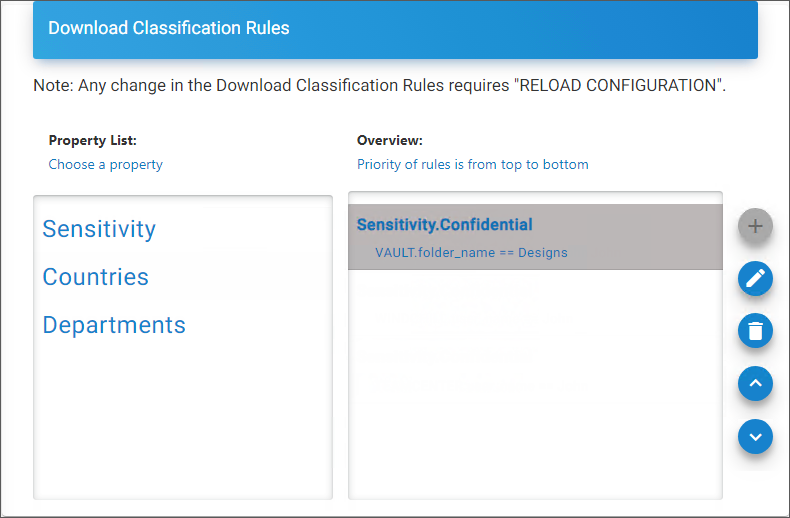Click the word "Note:" above the lists
The image size is (790, 518).
[53, 86]
